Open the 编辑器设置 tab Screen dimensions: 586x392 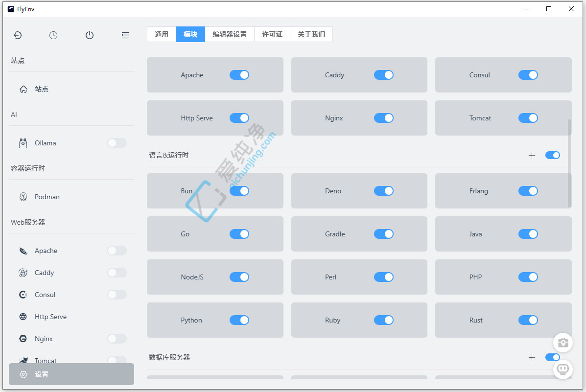click(230, 34)
